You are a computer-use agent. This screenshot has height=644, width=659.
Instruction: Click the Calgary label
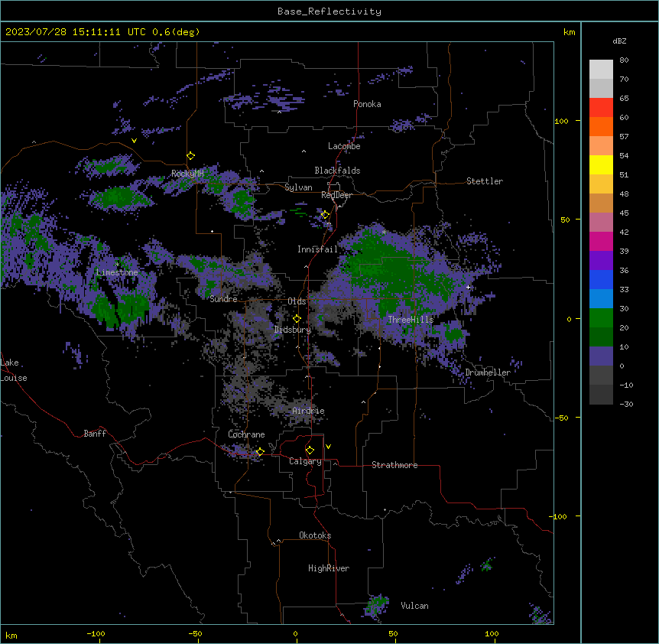(305, 461)
